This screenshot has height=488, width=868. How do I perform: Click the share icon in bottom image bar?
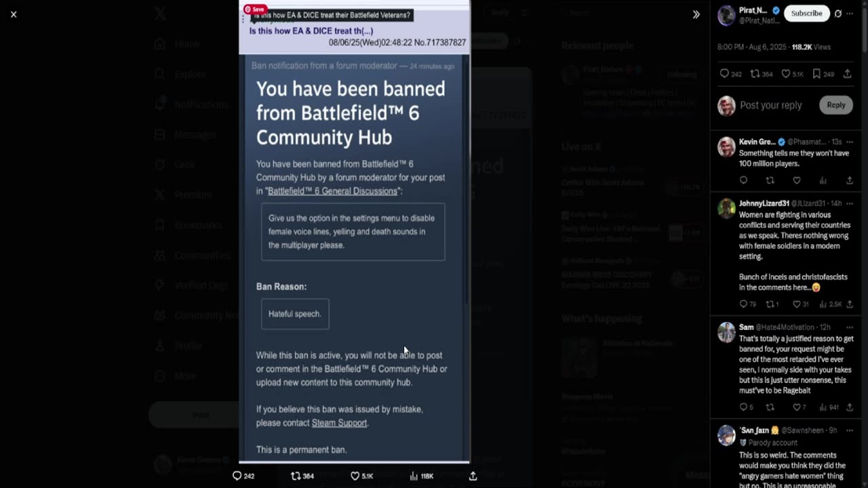pos(473,476)
